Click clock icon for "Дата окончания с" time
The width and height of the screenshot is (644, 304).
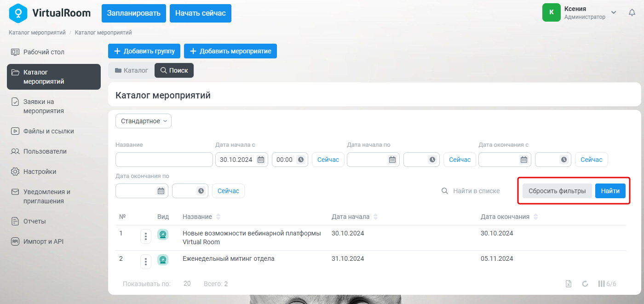click(564, 160)
